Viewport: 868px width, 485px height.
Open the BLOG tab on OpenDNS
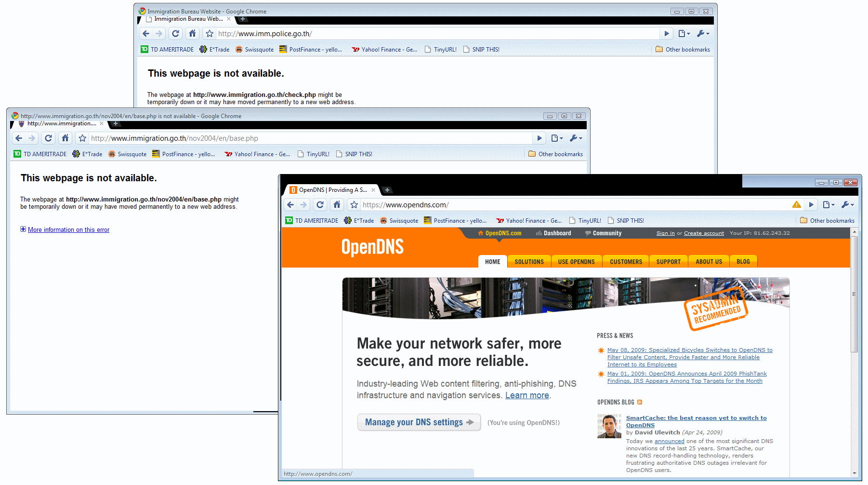pos(743,262)
